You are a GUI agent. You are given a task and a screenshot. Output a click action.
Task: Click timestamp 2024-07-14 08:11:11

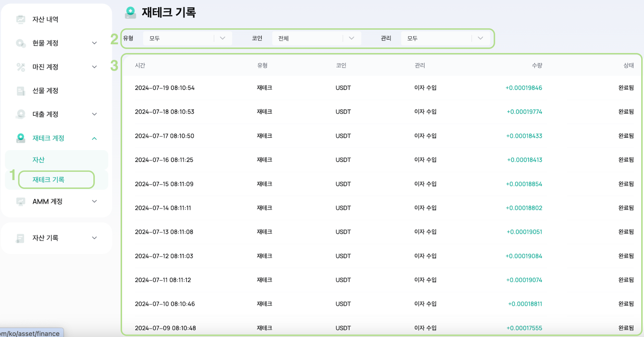[x=163, y=208]
